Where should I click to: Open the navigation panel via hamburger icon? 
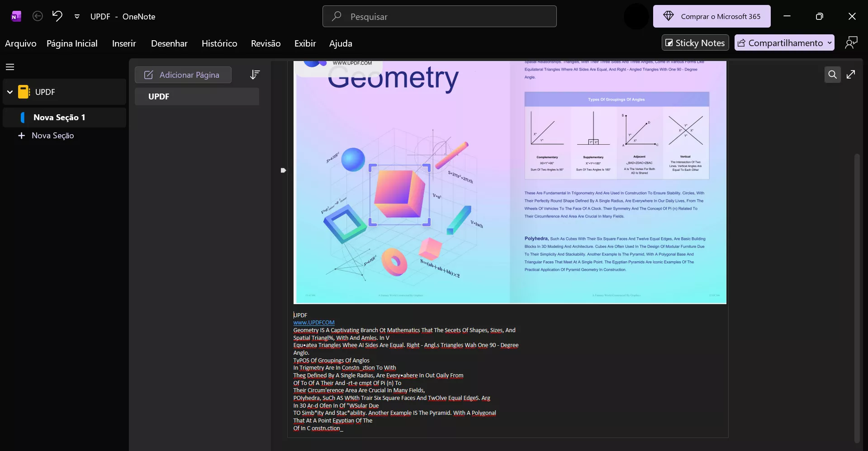pyautogui.click(x=10, y=66)
